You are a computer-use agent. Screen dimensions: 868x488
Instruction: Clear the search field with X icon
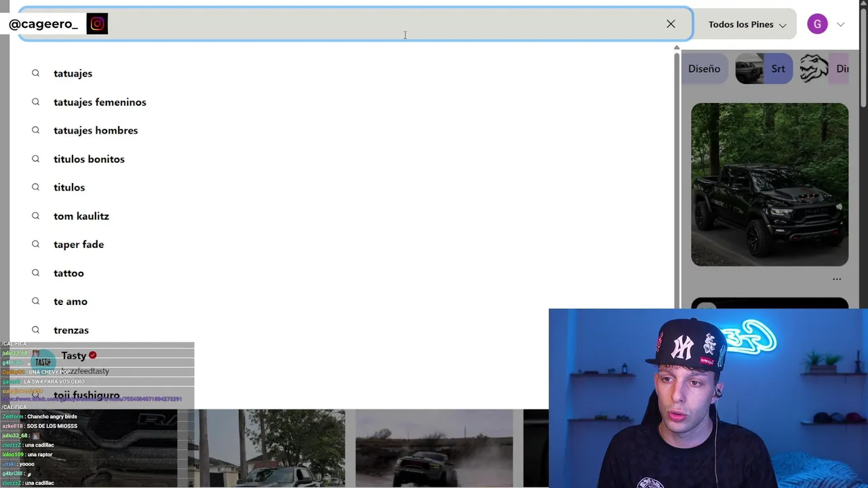[671, 24]
